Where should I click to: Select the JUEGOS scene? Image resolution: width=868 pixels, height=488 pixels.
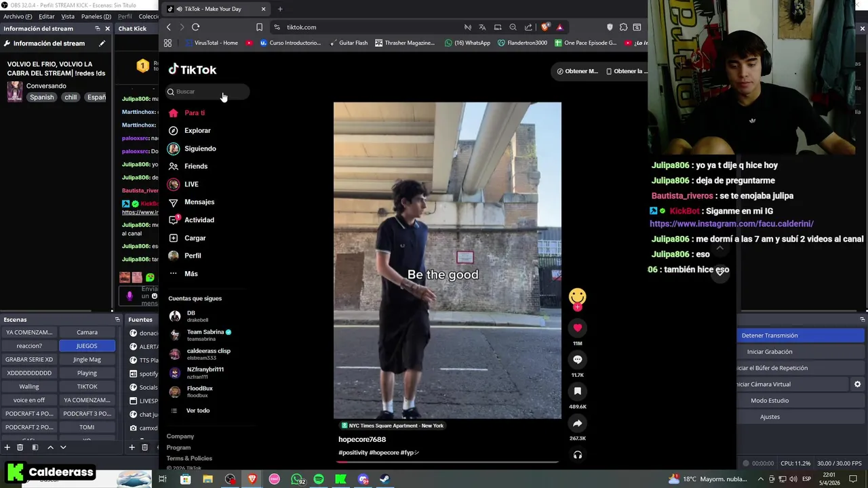click(x=87, y=346)
